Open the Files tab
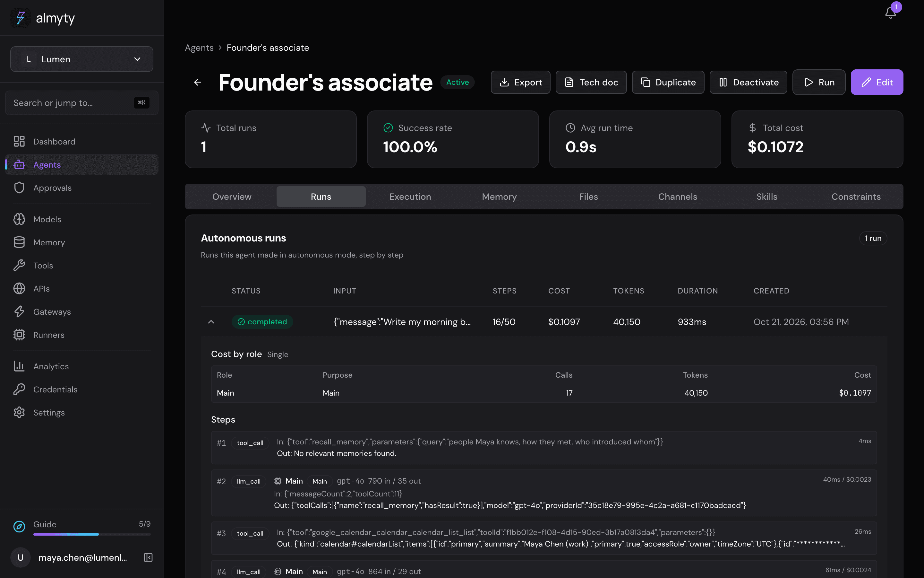This screenshot has height=578, width=924. pyautogui.click(x=588, y=197)
